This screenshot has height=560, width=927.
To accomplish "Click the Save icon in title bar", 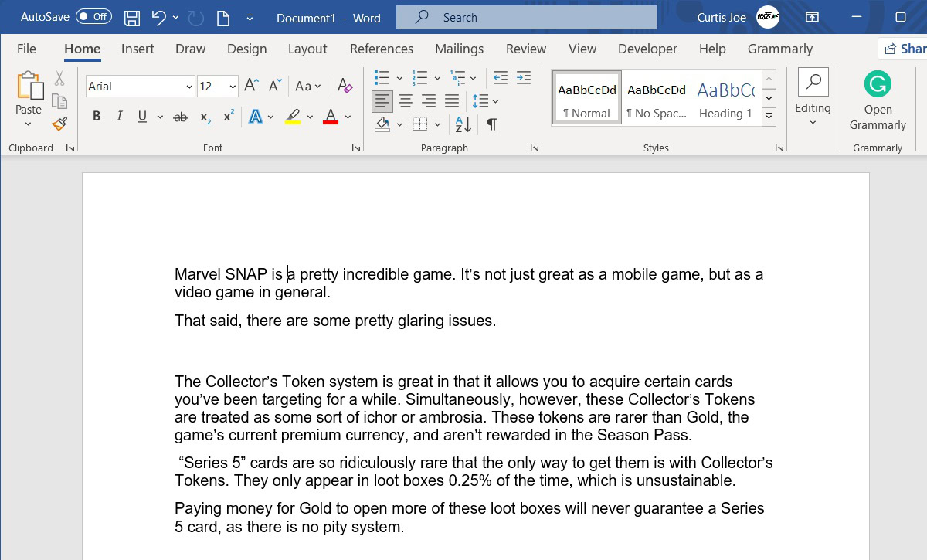I will pyautogui.click(x=132, y=18).
